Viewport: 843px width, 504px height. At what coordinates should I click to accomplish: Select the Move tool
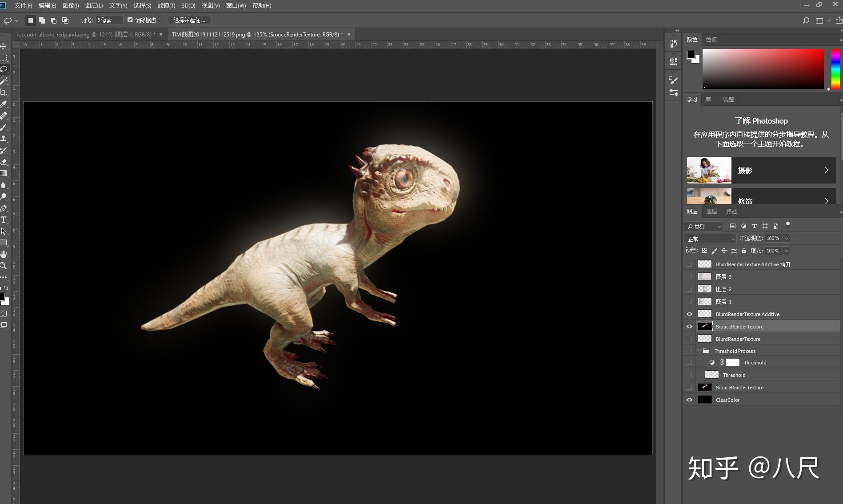point(4,47)
